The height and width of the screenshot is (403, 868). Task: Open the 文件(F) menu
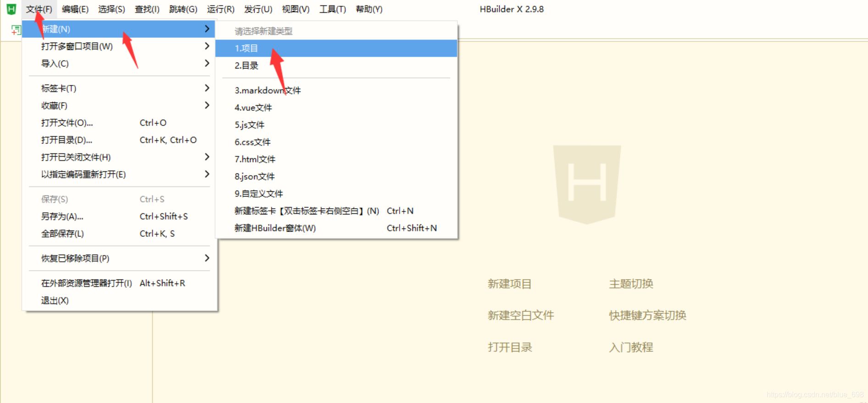click(39, 9)
